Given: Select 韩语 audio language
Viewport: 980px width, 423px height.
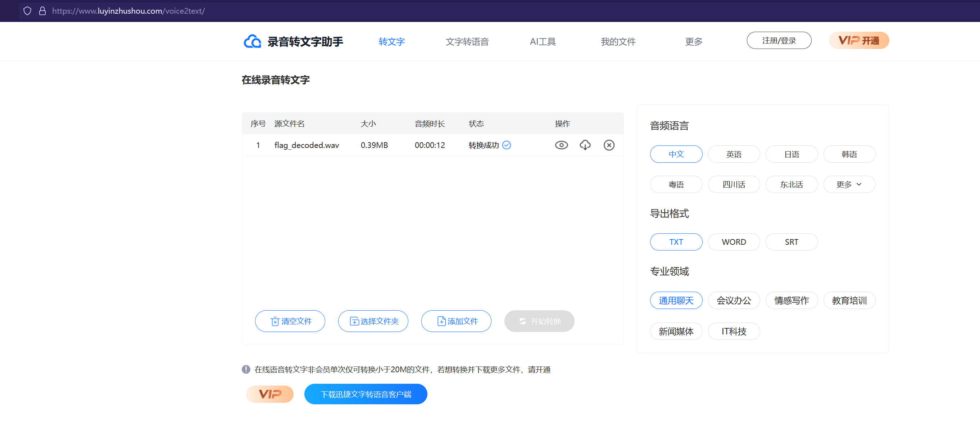Looking at the screenshot, I should tap(849, 154).
